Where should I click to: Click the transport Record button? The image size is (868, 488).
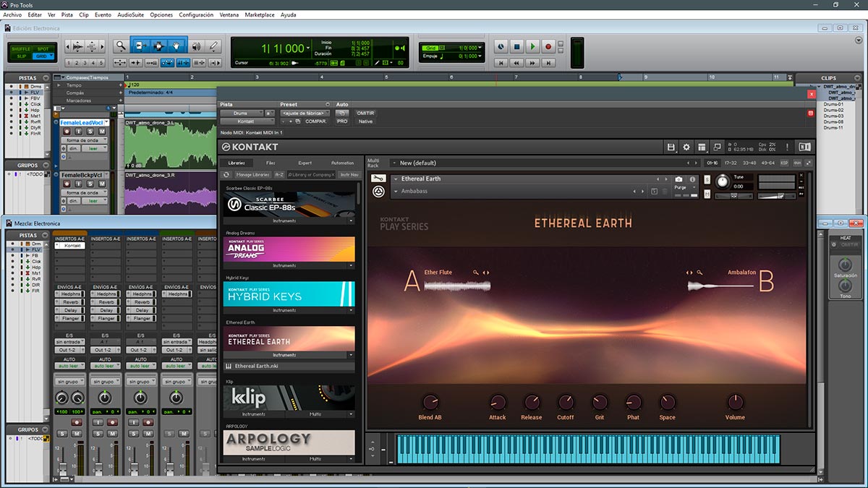(x=548, y=46)
